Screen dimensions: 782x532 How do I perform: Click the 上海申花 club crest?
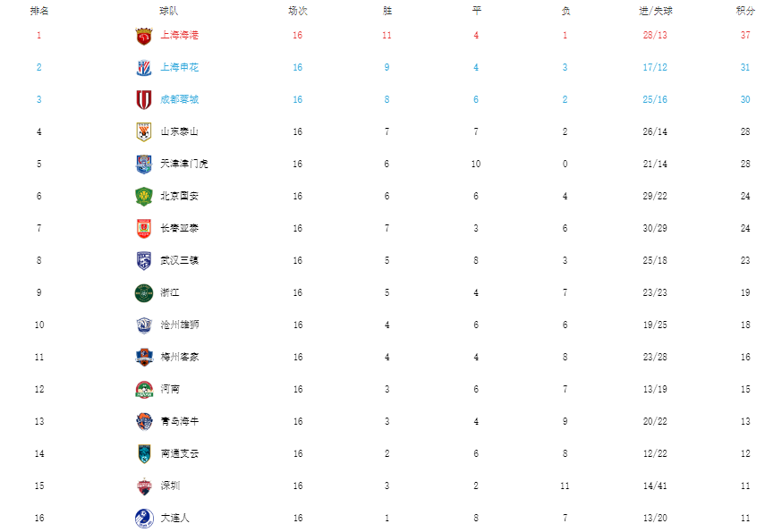(x=143, y=68)
